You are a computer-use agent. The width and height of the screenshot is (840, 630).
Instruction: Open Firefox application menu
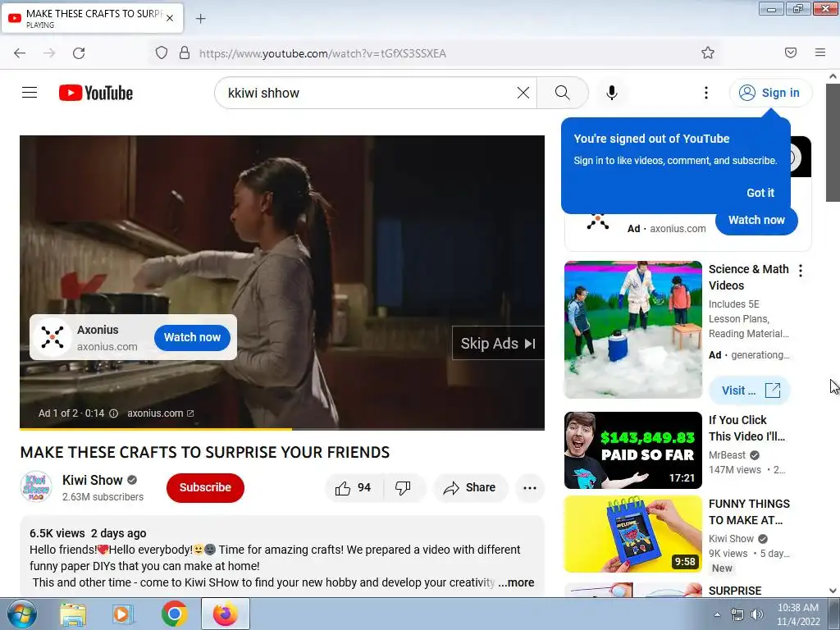click(820, 52)
